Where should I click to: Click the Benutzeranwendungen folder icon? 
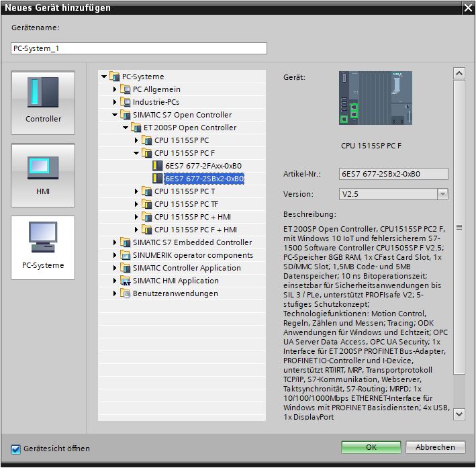126,293
